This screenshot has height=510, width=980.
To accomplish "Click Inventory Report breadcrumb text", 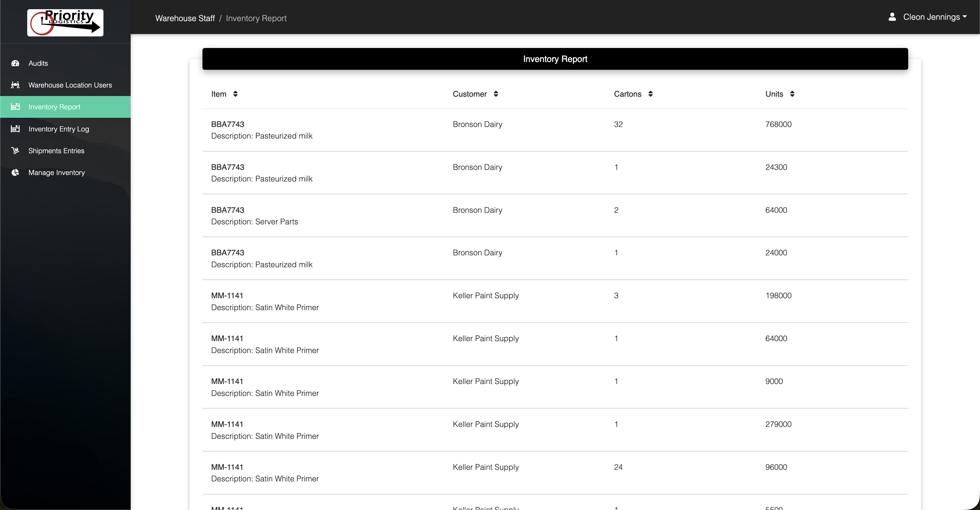I will [x=256, y=18].
